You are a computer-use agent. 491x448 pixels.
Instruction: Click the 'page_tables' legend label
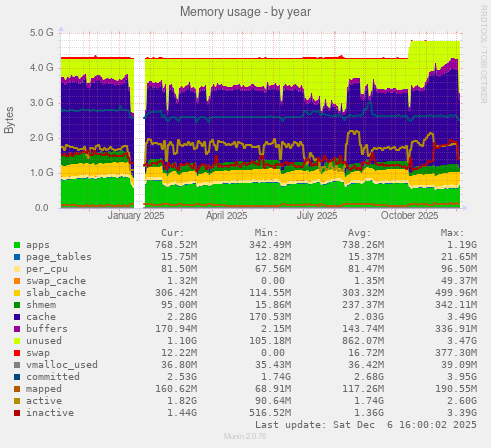(59, 257)
